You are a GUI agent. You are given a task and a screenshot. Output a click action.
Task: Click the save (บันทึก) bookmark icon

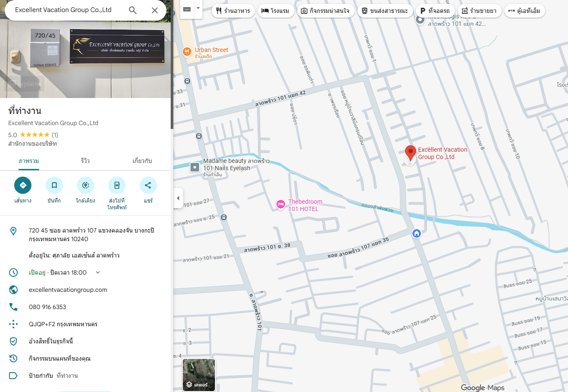tap(54, 185)
